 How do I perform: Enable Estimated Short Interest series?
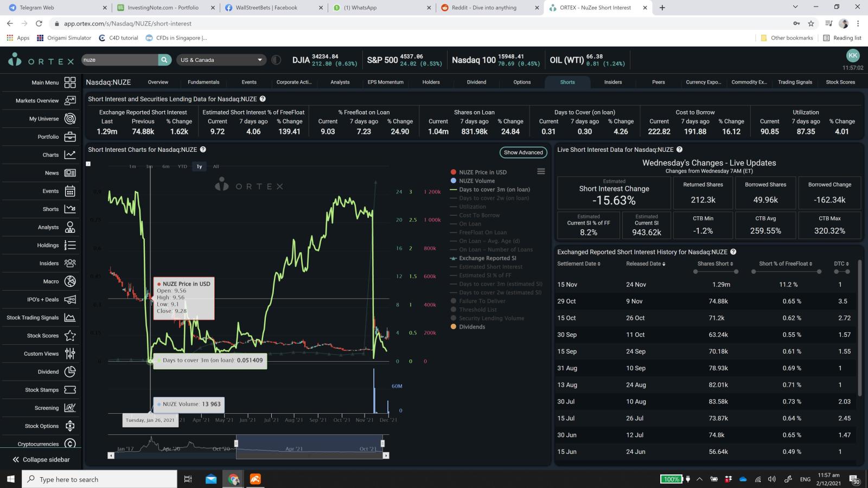[x=487, y=267]
